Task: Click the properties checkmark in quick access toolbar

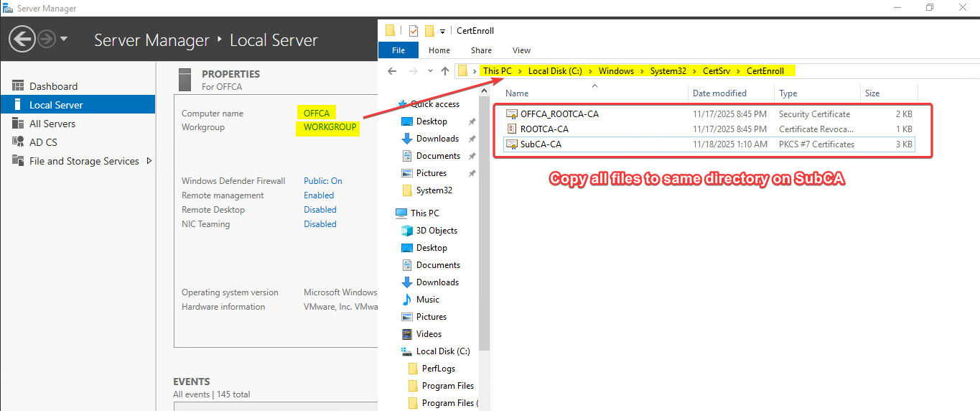Action: pyautogui.click(x=413, y=31)
